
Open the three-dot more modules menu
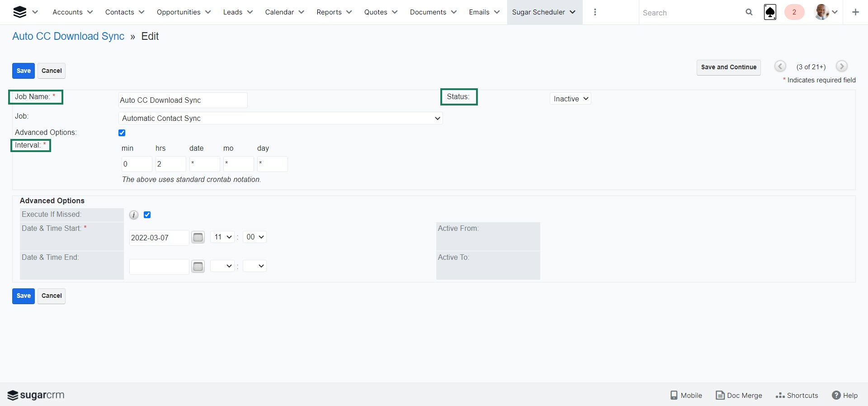(x=595, y=12)
